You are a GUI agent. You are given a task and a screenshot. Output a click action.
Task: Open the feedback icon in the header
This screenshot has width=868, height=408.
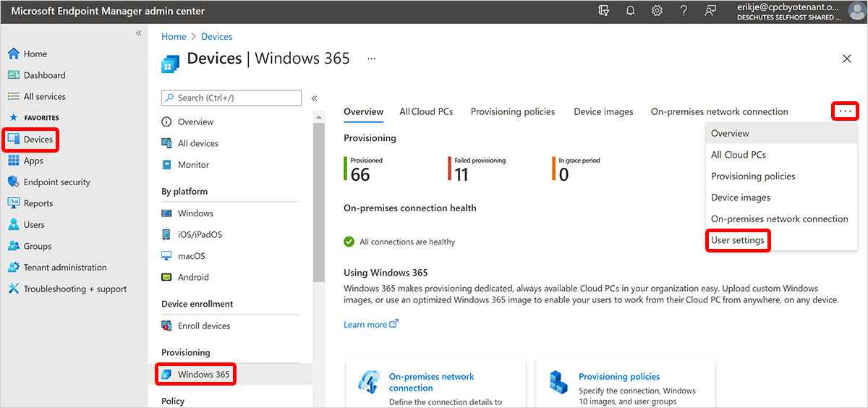pos(710,11)
